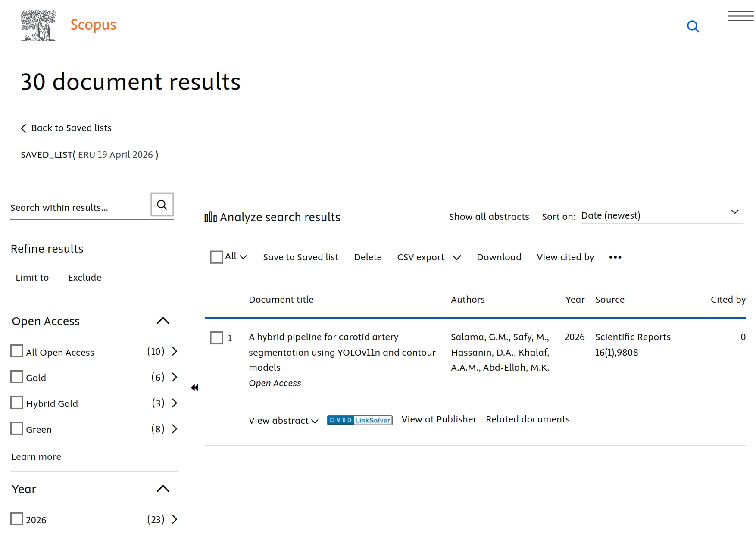Click the search within results magnifier button
Viewport: 756px width, 534px height.
click(x=162, y=205)
